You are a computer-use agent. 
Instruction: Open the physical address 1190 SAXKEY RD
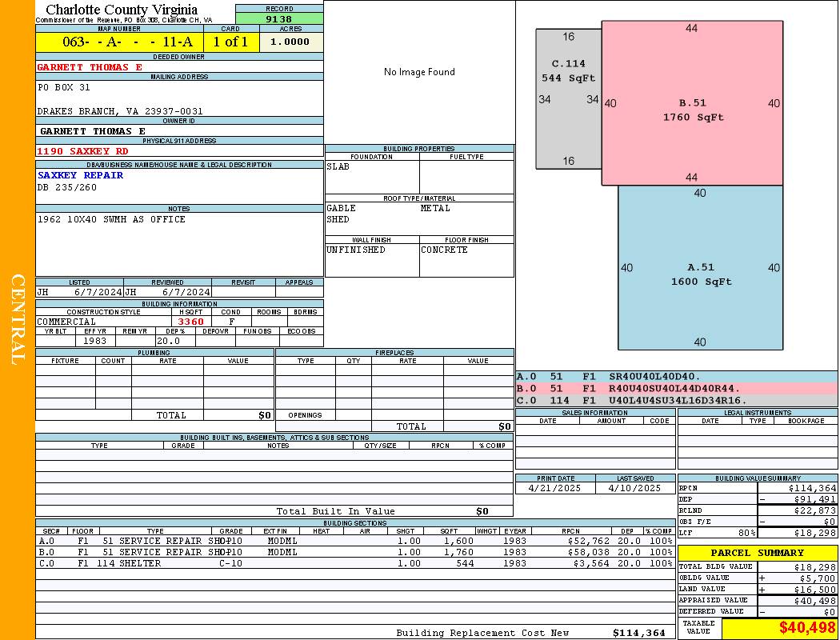click(82, 151)
